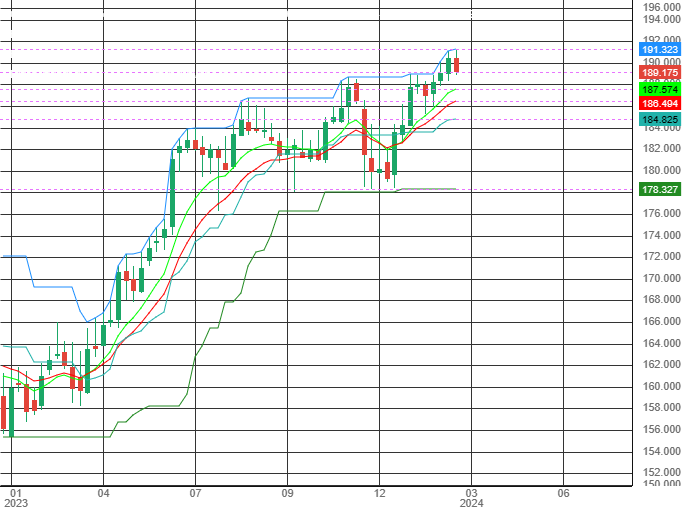Click the 154.000 price axis label
690x510 pixels.
coord(661,451)
